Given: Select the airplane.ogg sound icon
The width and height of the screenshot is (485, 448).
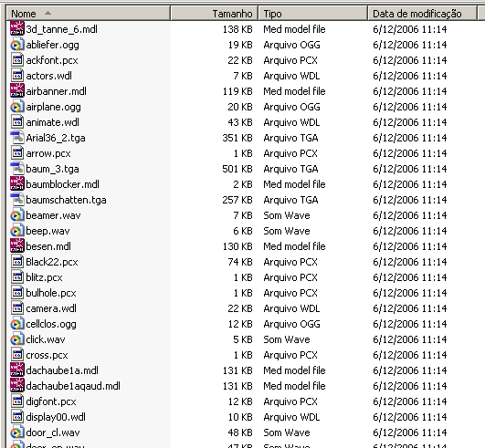Looking at the screenshot, I should pos(17,107).
